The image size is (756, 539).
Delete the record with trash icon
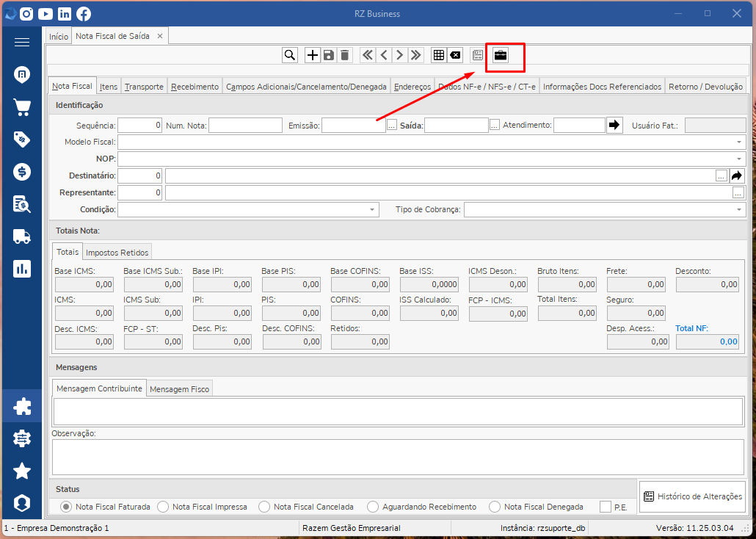coord(344,55)
